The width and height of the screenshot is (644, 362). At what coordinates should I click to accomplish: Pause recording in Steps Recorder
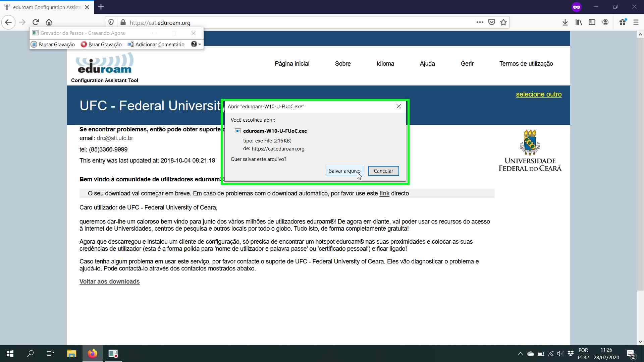click(x=53, y=44)
